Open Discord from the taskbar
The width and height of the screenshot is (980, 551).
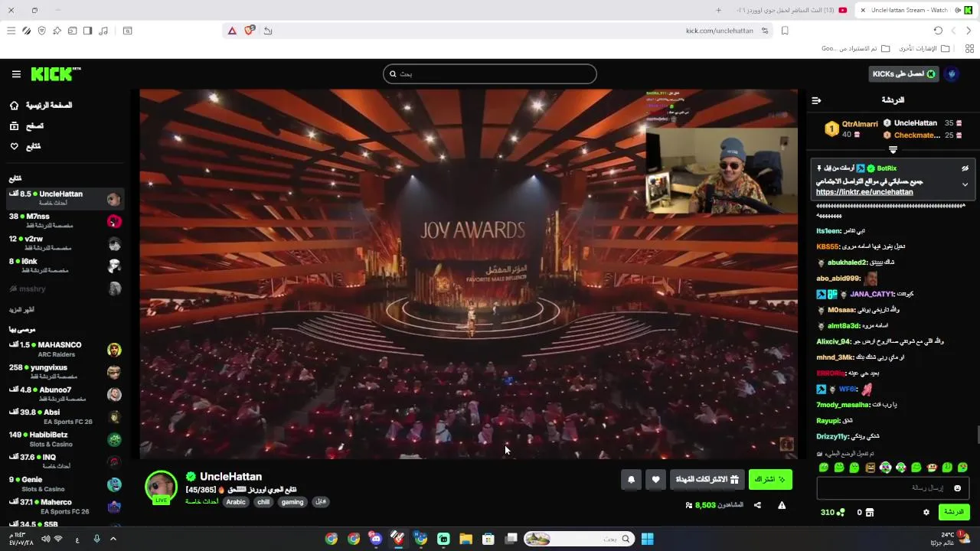375,539
